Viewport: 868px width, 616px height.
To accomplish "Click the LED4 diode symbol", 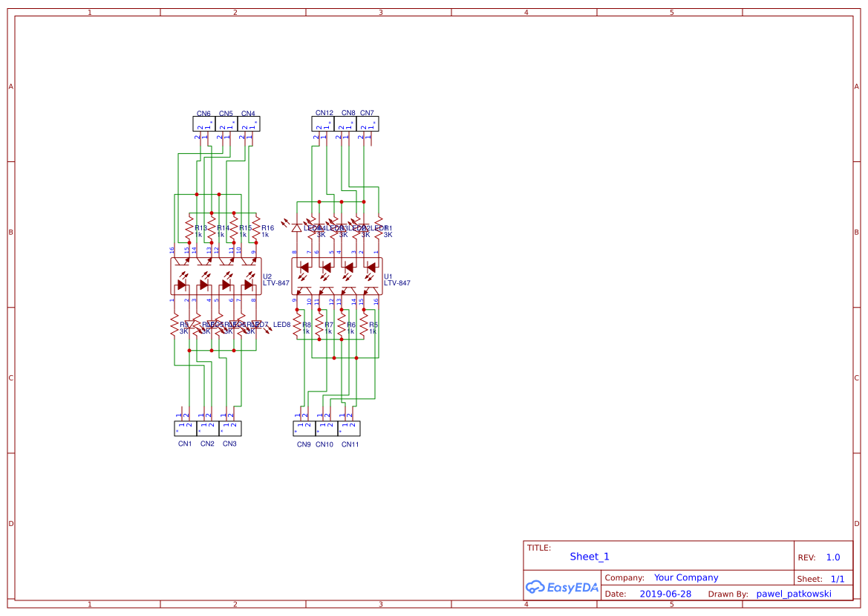I will [297, 228].
